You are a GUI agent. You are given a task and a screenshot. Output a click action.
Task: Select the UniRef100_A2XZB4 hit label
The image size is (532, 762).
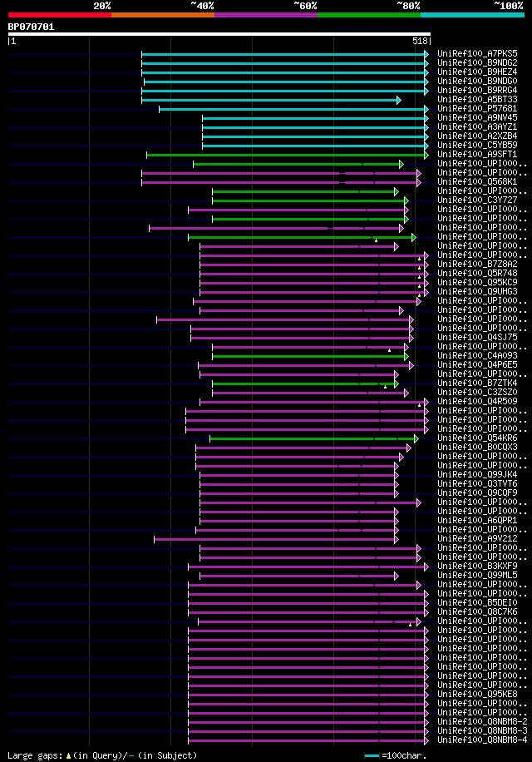pos(477,136)
